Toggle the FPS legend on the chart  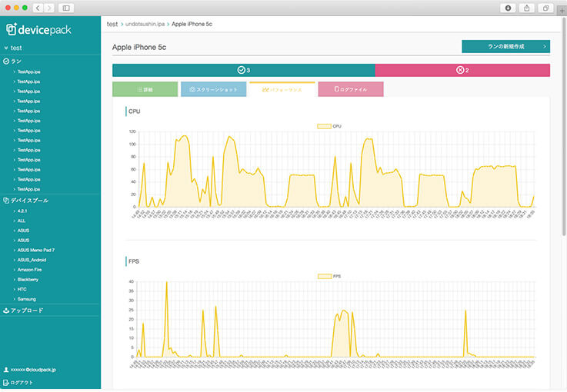pos(329,276)
